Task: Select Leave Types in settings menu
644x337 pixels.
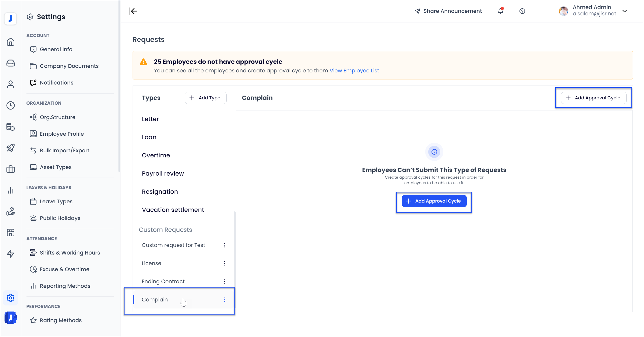Action: (56, 202)
